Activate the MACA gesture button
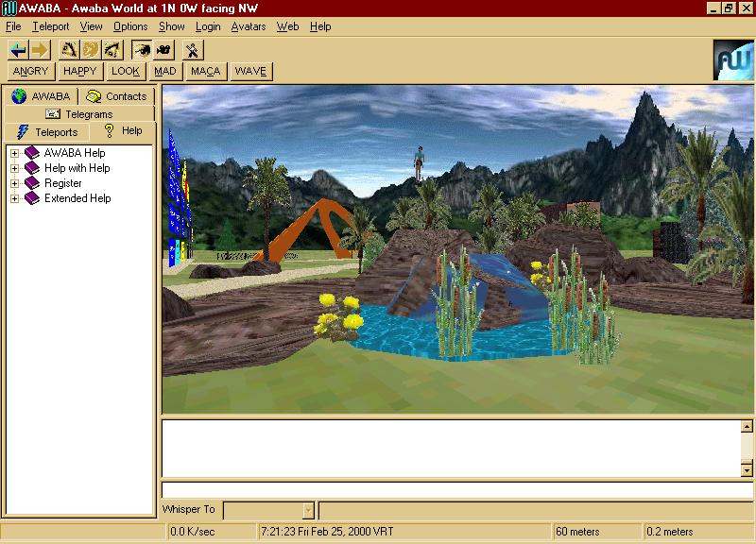The width and height of the screenshot is (756, 544). point(205,72)
